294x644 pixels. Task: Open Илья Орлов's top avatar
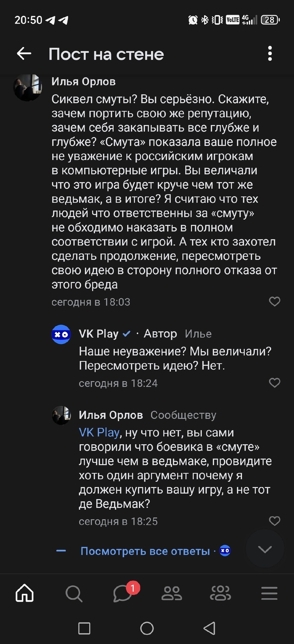[28, 88]
